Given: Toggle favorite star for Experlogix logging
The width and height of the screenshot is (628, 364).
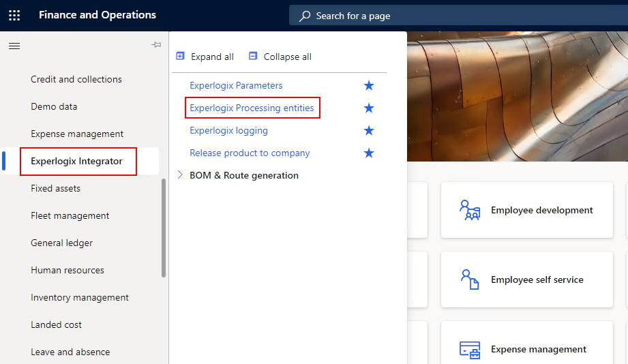Looking at the screenshot, I should pos(369,130).
